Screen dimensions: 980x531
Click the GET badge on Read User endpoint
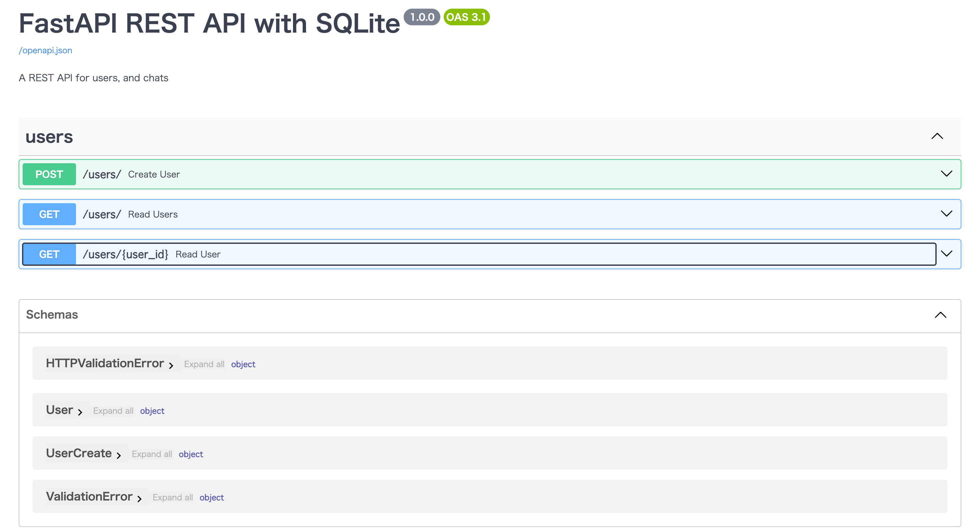point(49,254)
